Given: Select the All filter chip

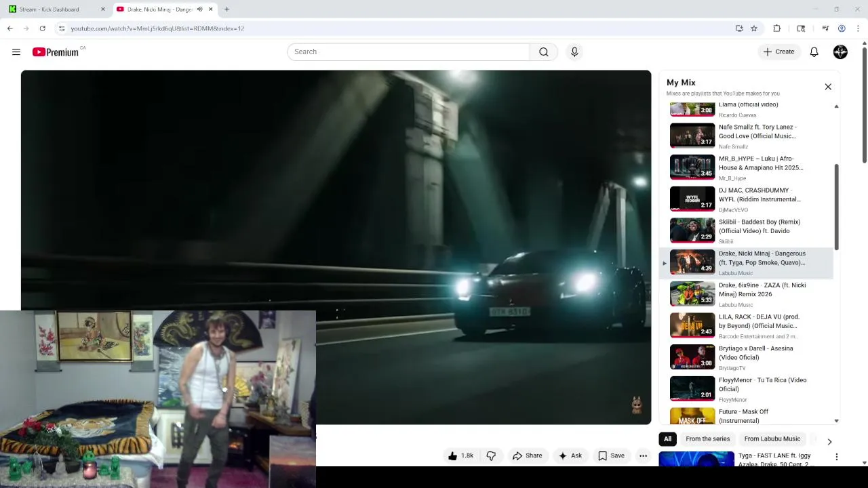Looking at the screenshot, I should pyautogui.click(x=667, y=439).
